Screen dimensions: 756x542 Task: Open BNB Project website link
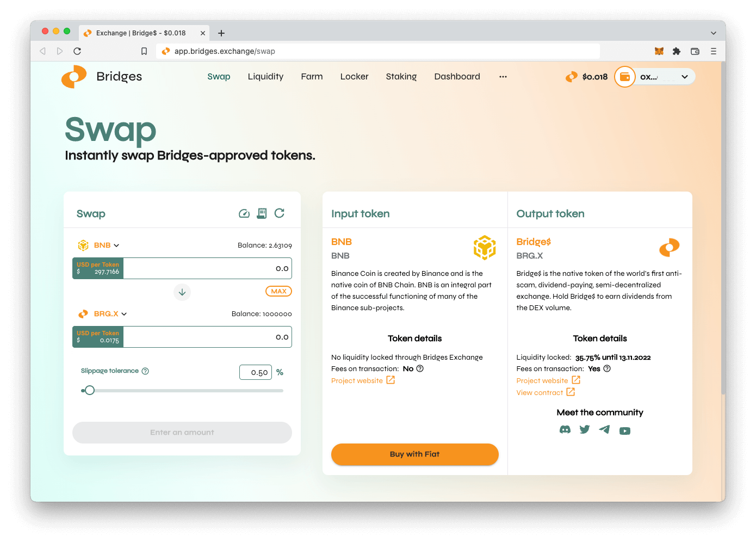[x=363, y=380]
